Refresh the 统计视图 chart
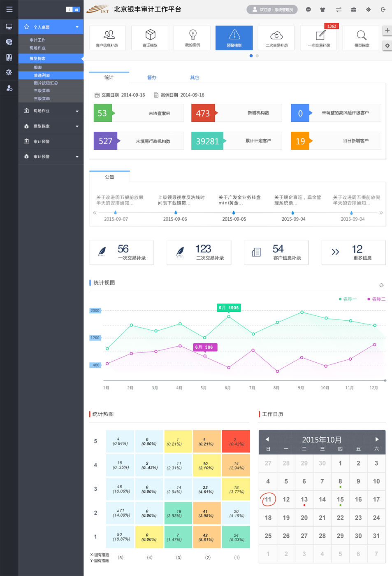The image size is (392, 576). point(381,285)
